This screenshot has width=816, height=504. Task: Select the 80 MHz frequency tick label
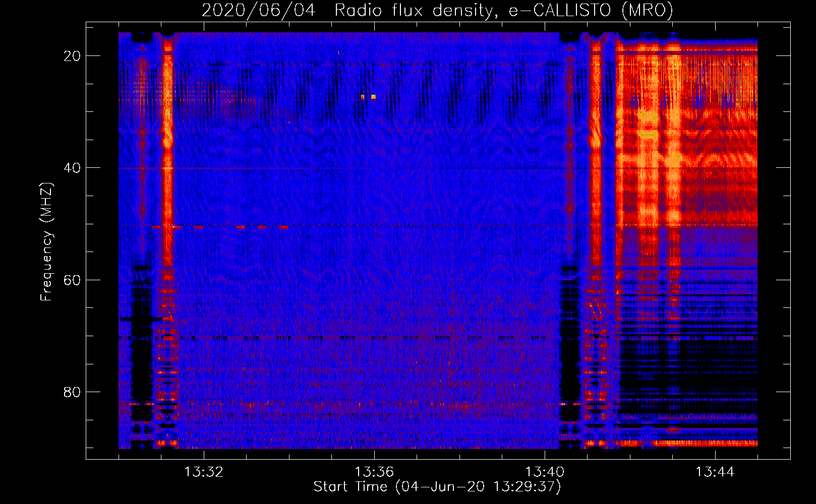72,392
